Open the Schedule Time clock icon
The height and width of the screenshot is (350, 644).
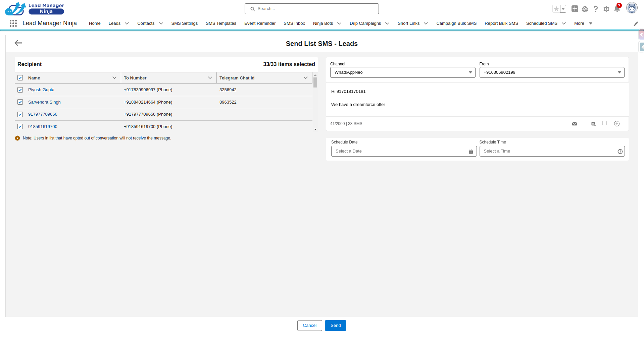620,152
